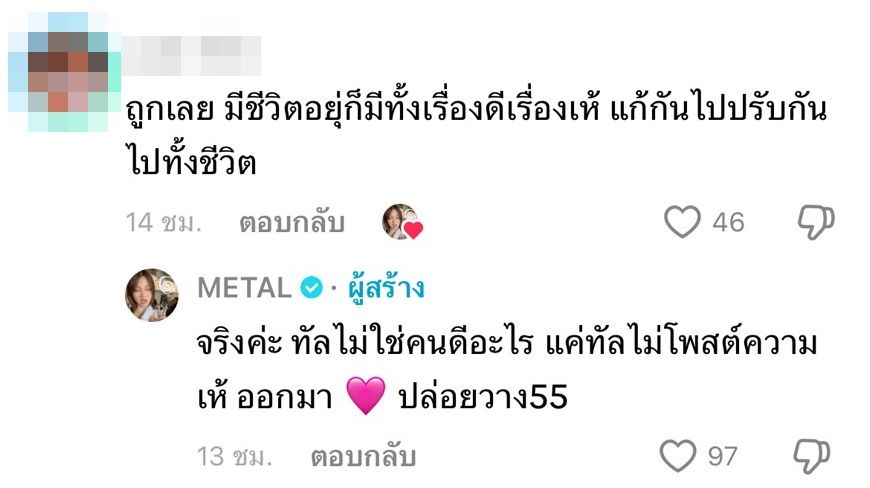This screenshot has height=488, width=870.
Task: Reply to METAL's comment via ตอบกลับ
Action: point(363,457)
